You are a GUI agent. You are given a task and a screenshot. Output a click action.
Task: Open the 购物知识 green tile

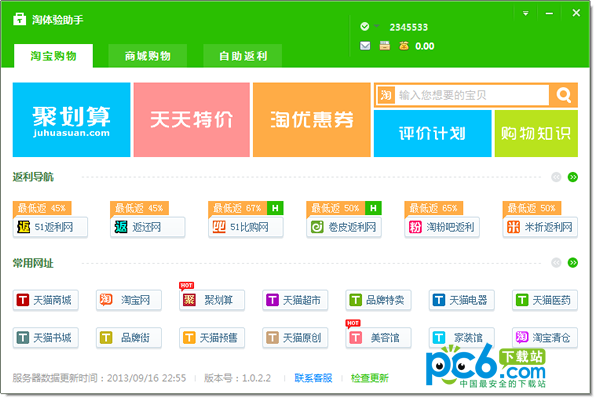point(536,133)
